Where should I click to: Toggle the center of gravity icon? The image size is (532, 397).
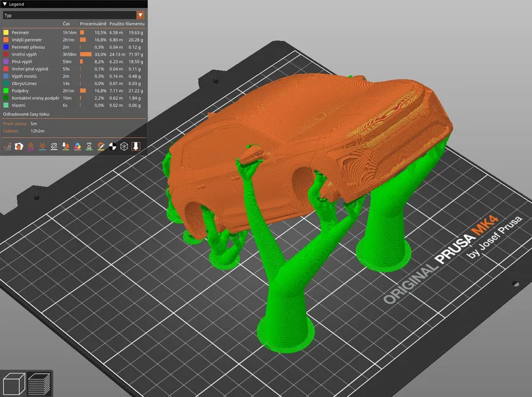click(113, 146)
